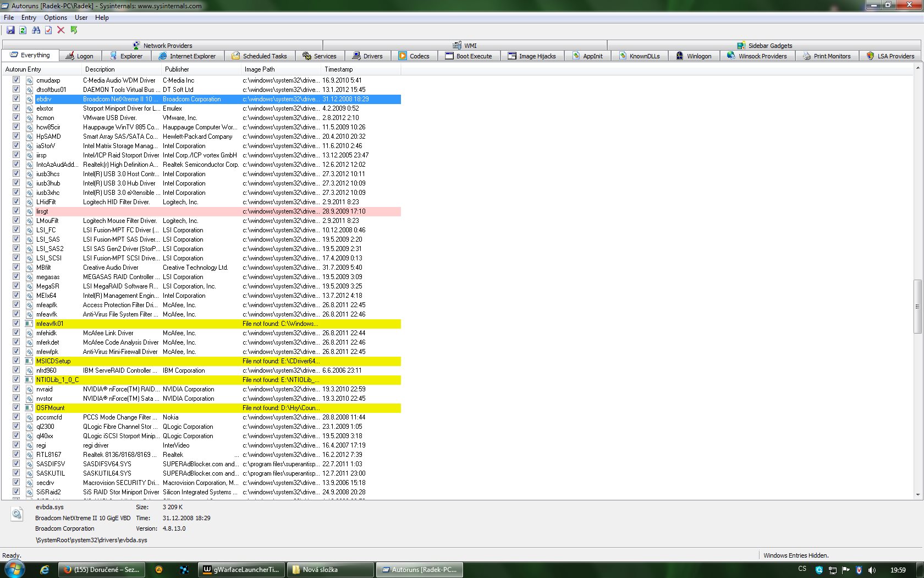Show the Winsock Providers tab
The width and height of the screenshot is (924, 578).
coord(757,56)
